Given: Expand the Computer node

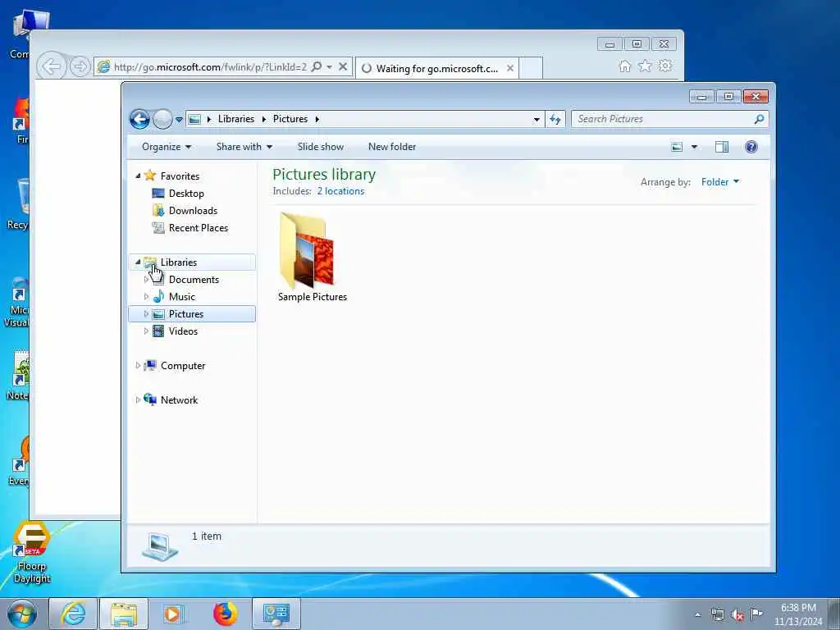Looking at the screenshot, I should click(138, 365).
